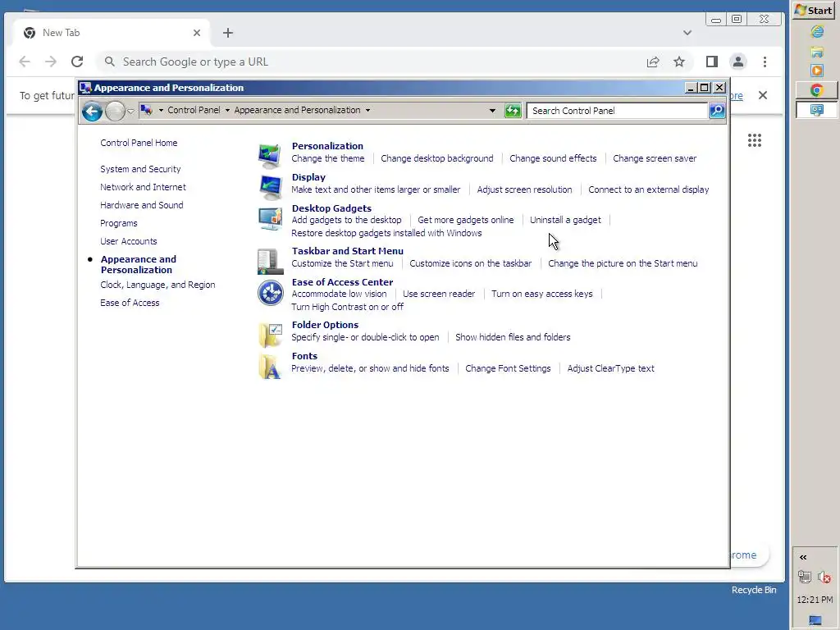Open the Programs category

pos(118,223)
